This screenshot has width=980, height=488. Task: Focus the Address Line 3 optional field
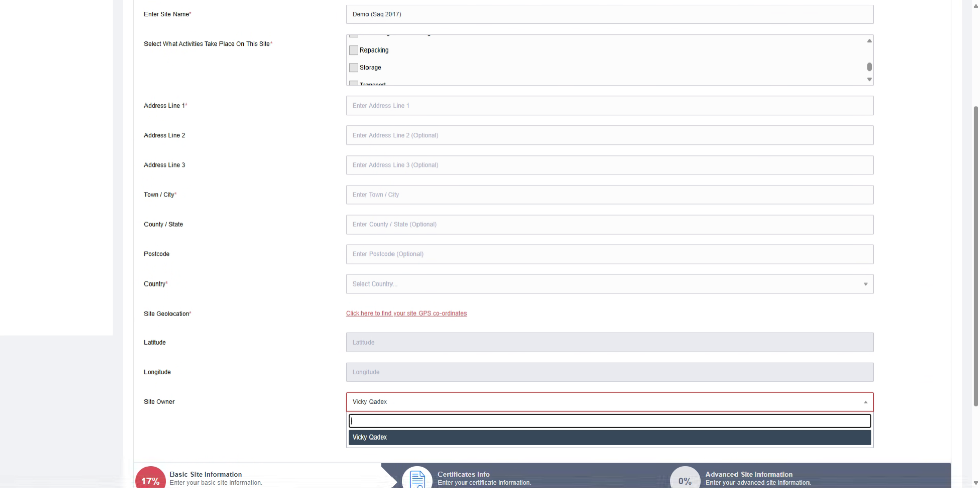click(x=609, y=165)
